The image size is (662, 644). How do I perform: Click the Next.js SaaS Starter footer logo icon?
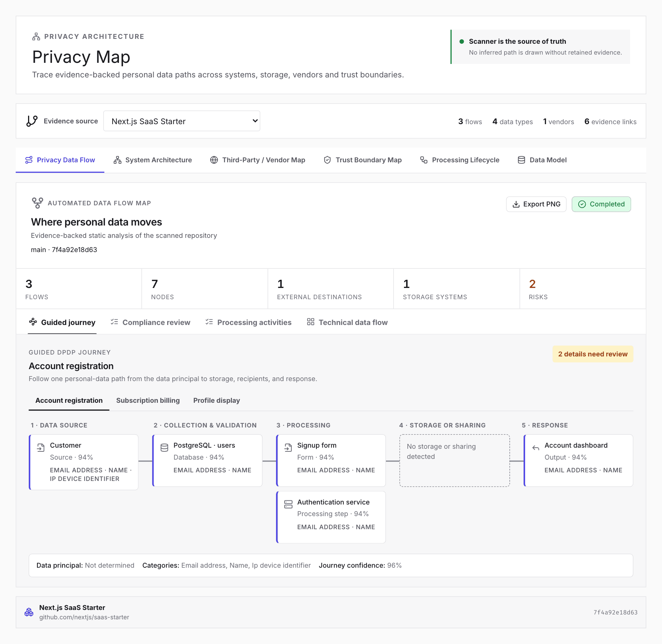pyautogui.click(x=29, y=612)
